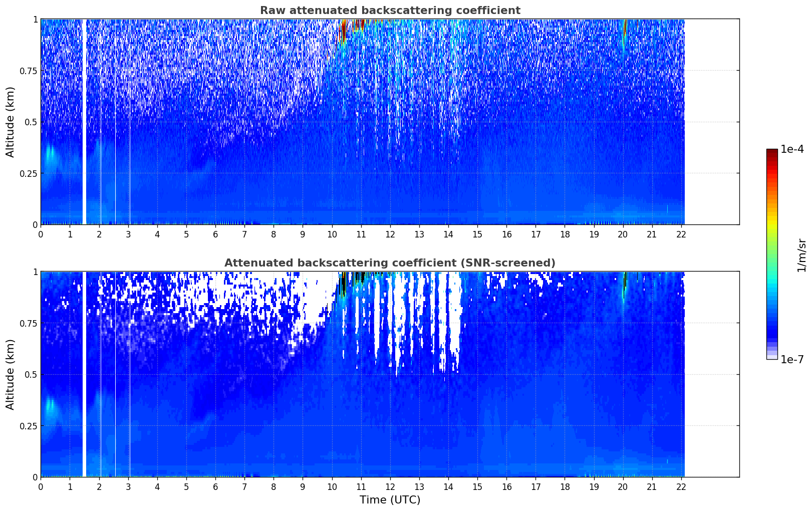Click the "1e-7" colorbar minimum label
Screen dimensions: 812x511
(792, 360)
